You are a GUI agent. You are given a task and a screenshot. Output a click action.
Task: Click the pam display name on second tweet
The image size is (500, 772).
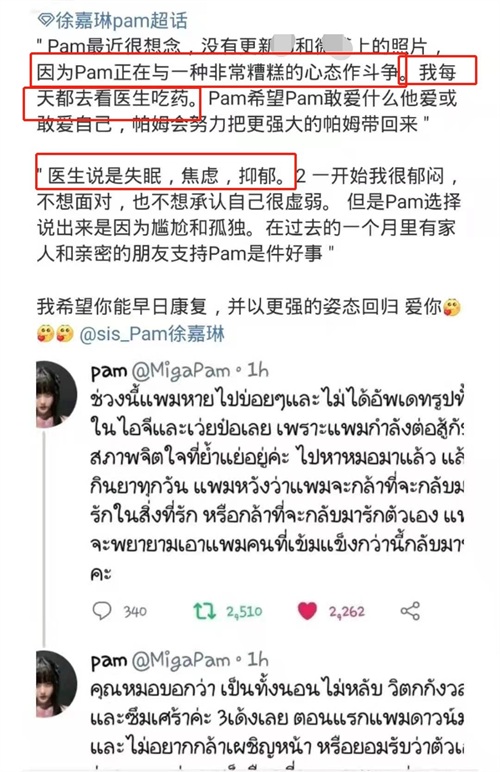109,662
